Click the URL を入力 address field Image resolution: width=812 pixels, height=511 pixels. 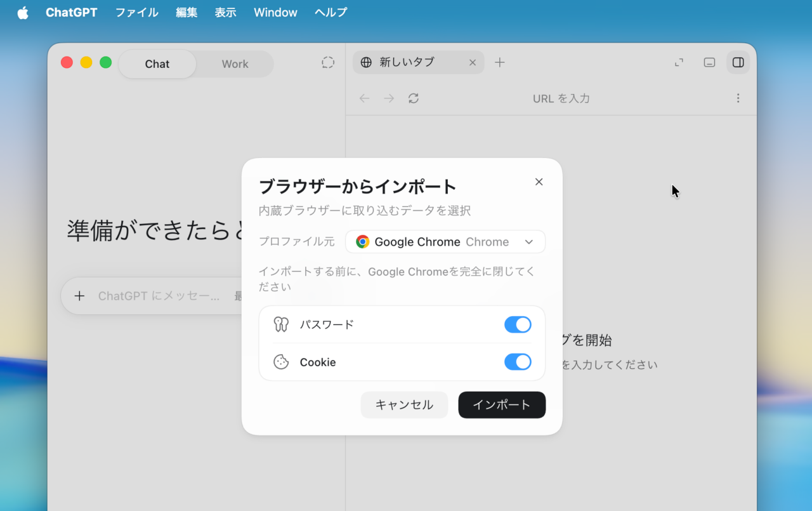[x=561, y=98]
